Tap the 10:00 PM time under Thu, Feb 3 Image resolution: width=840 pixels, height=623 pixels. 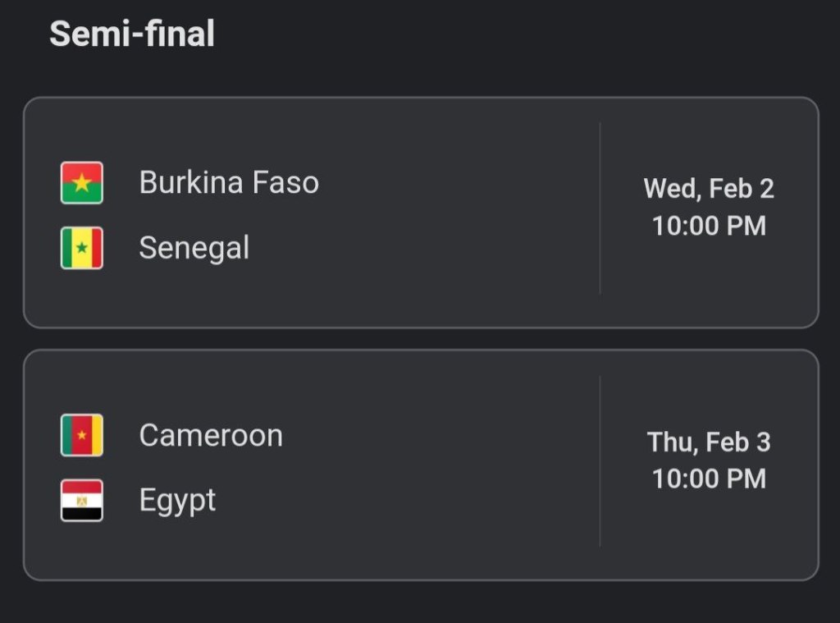click(709, 479)
